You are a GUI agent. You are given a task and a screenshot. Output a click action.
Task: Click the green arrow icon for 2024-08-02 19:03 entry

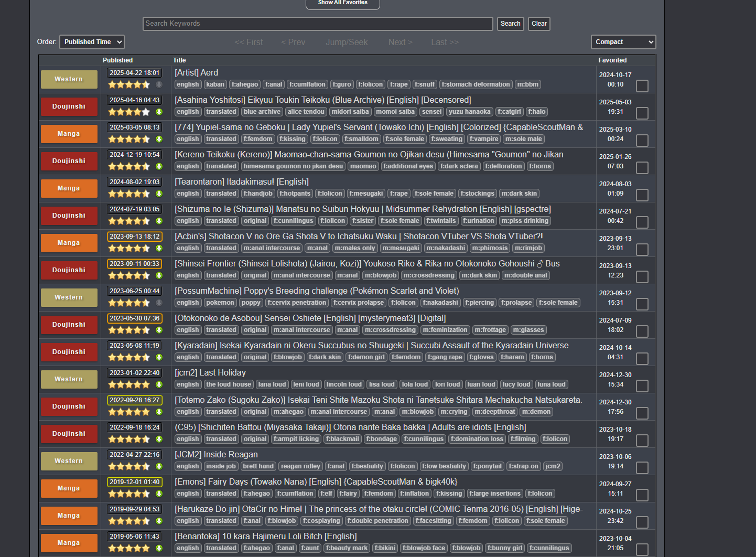click(159, 194)
